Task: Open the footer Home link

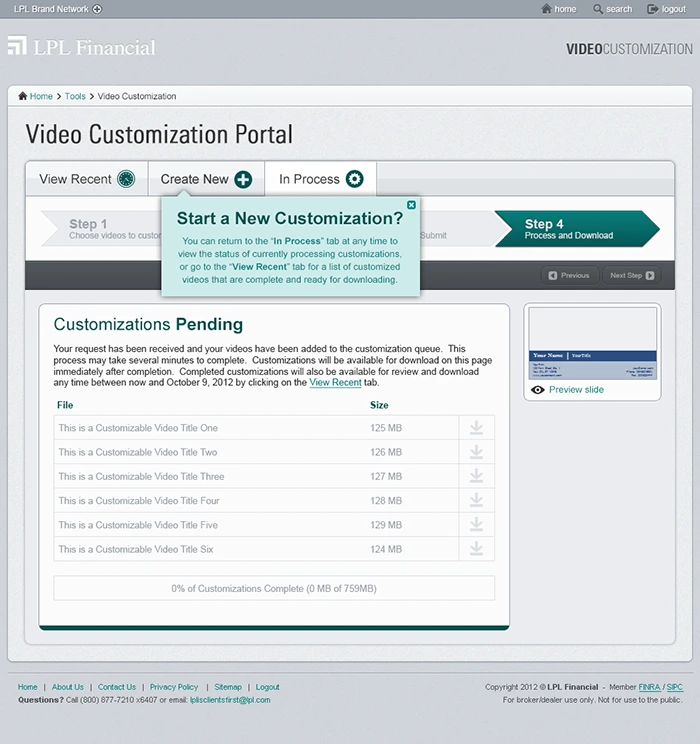Action: [x=28, y=687]
